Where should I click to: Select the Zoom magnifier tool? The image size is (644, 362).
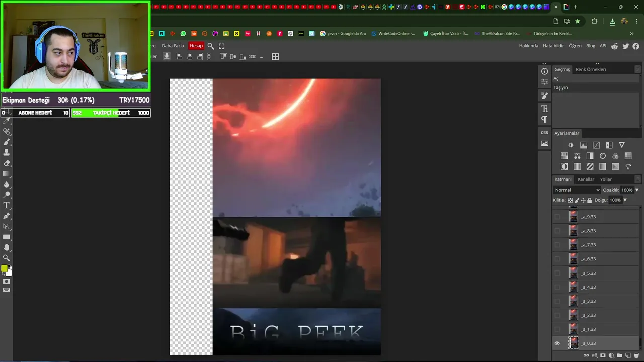(7, 258)
